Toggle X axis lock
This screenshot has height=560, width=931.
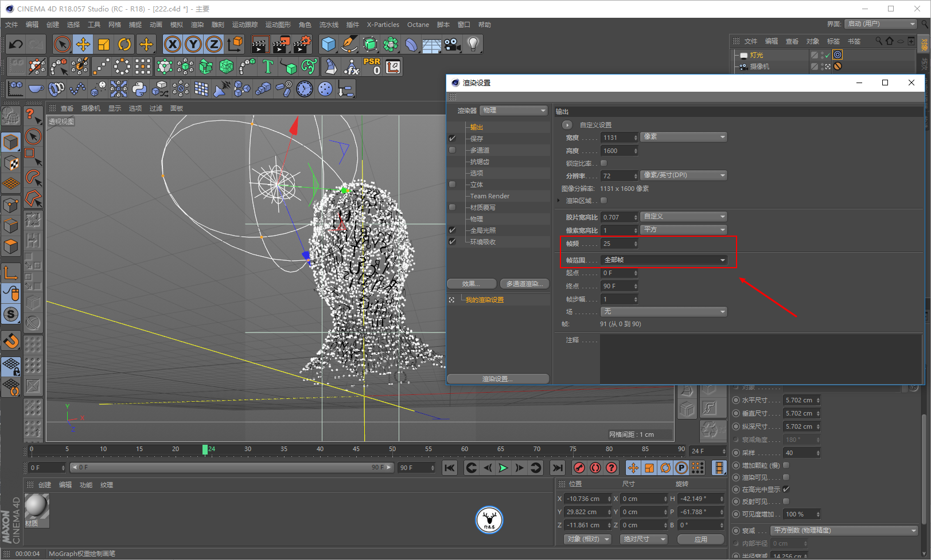173,44
